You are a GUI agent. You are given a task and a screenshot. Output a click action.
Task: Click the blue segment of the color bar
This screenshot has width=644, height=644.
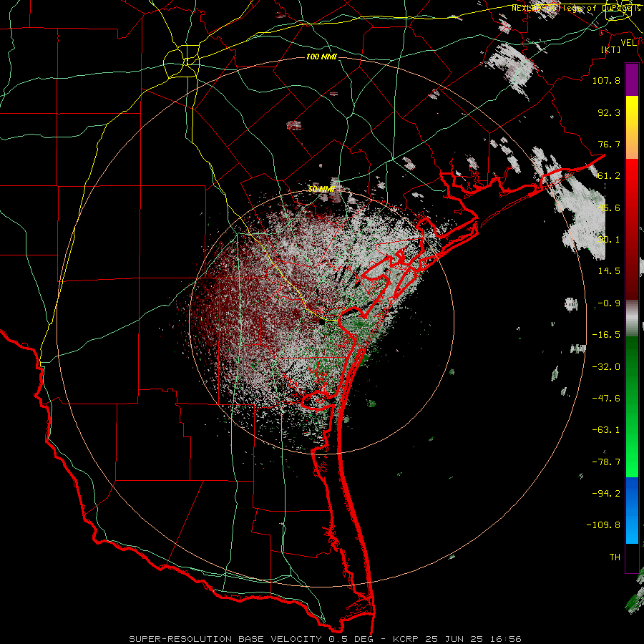coord(632,510)
